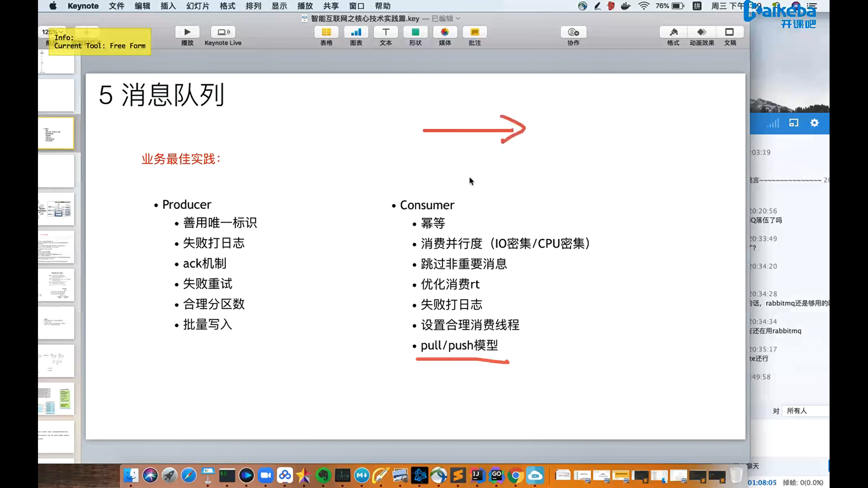Toggle the Format (格式) inspector panel
The height and width of the screenshot is (488, 868).
click(673, 32)
